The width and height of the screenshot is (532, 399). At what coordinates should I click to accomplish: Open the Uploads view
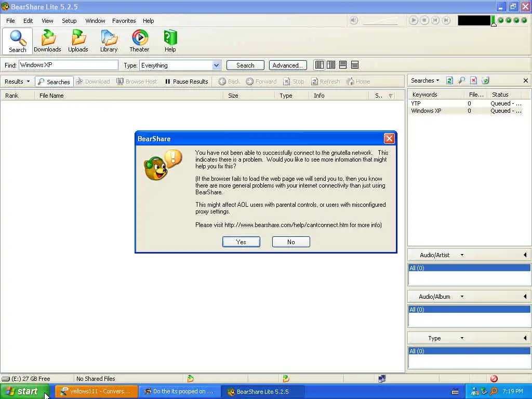tap(78, 41)
